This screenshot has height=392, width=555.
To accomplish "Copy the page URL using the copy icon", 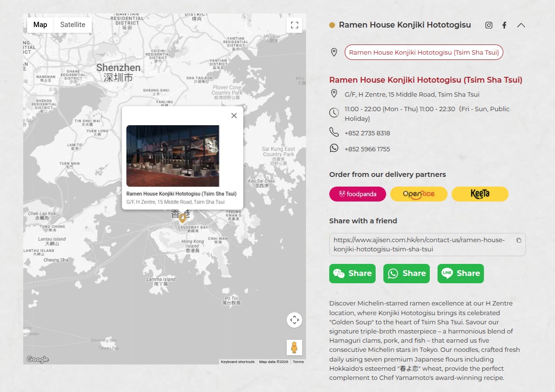I will (519, 240).
